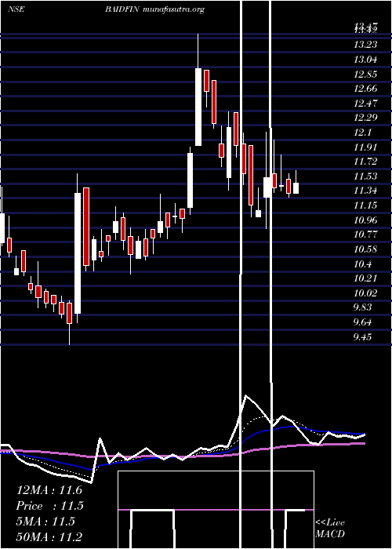Image resolution: width=392 pixels, height=549 pixels.
Task: Select the 13.23 price level label
Action: pos(365,45)
